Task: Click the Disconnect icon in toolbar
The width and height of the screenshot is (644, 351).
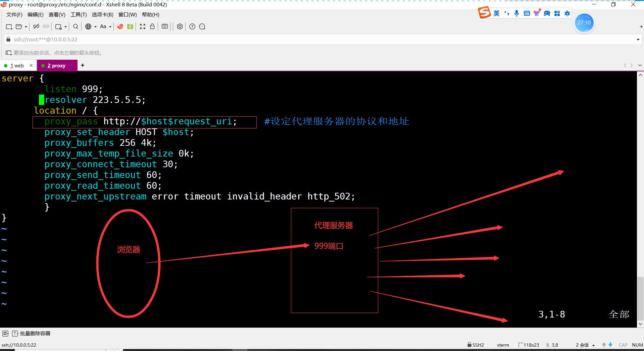Action: (36, 26)
